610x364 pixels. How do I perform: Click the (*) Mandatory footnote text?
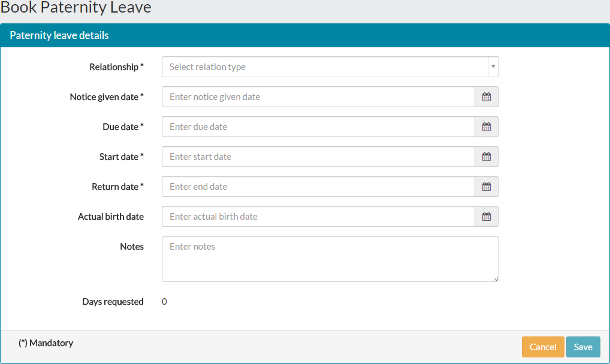(x=46, y=343)
